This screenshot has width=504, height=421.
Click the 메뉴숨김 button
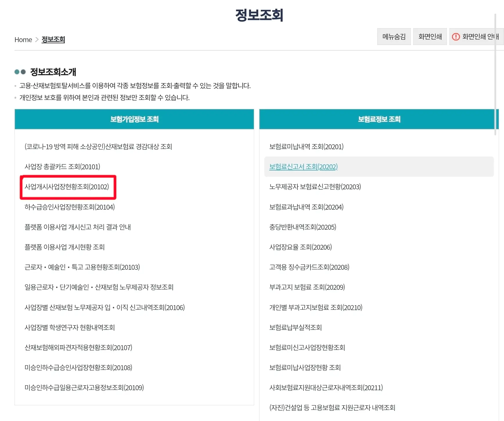point(394,37)
